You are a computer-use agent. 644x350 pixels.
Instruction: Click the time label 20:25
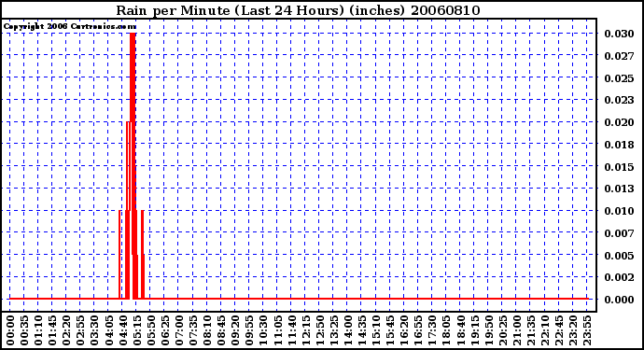502,330
